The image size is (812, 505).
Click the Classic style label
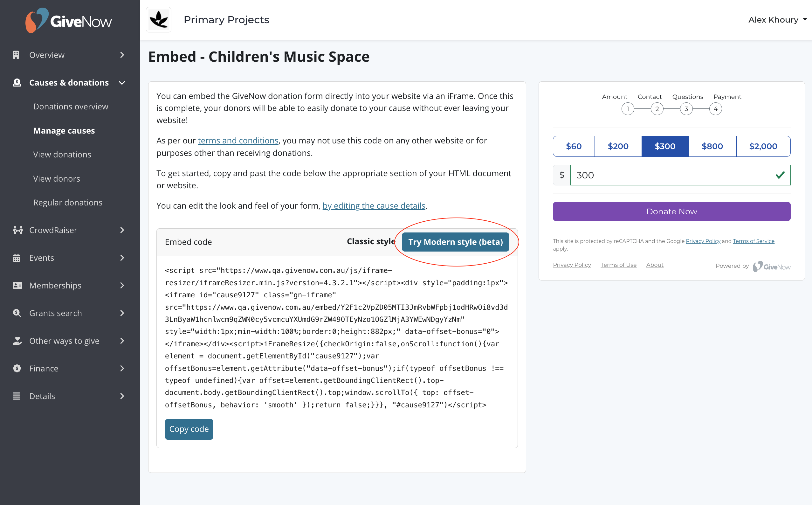[371, 241]
